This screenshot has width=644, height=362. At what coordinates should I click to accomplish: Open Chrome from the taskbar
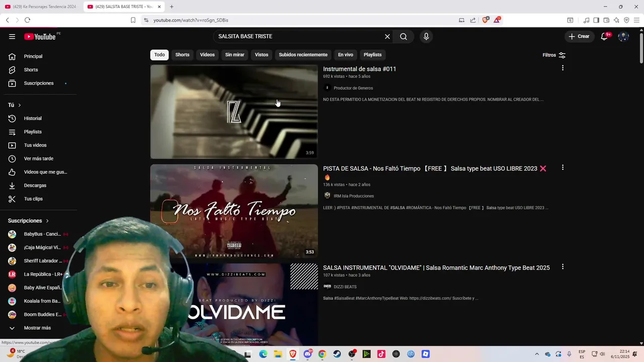click(x=322, y=354)
